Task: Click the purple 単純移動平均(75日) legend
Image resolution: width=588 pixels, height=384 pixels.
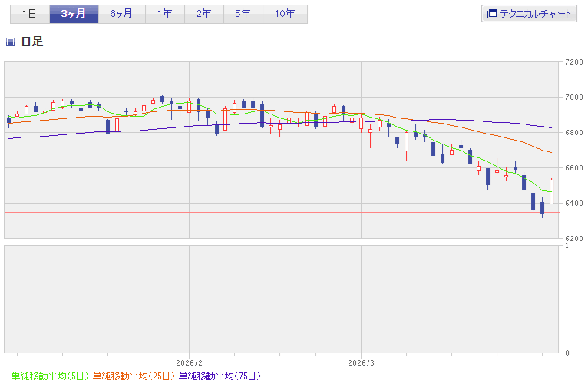Action: [219, 376]
